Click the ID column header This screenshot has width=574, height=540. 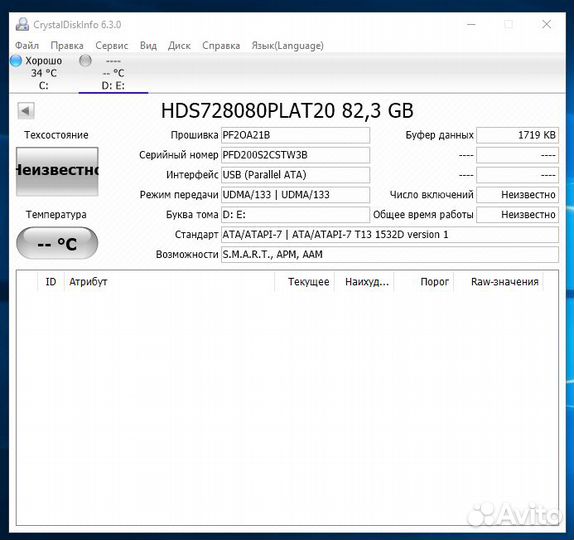click(51, 282)
